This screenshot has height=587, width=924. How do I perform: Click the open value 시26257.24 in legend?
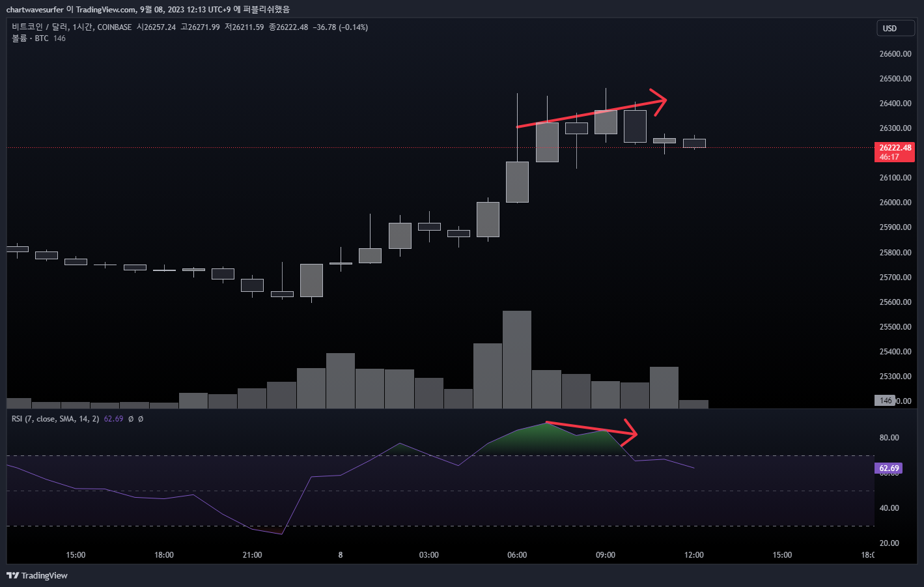pos(156,27)
